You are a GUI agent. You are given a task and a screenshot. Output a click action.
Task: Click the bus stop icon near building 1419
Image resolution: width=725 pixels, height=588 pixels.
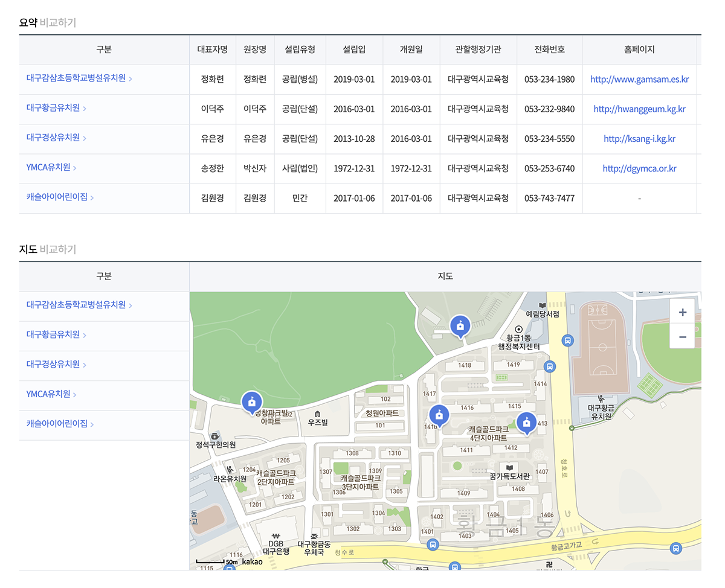tap(549, 366)
